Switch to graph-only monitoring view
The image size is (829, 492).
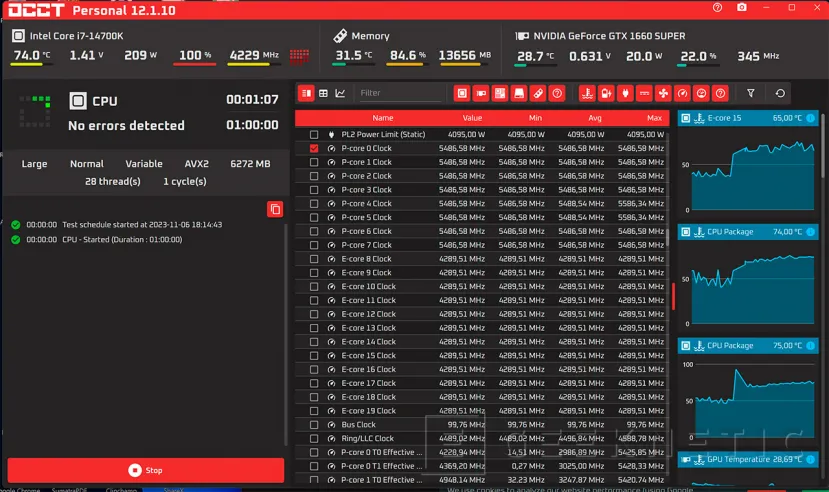(x=340, y=94)
